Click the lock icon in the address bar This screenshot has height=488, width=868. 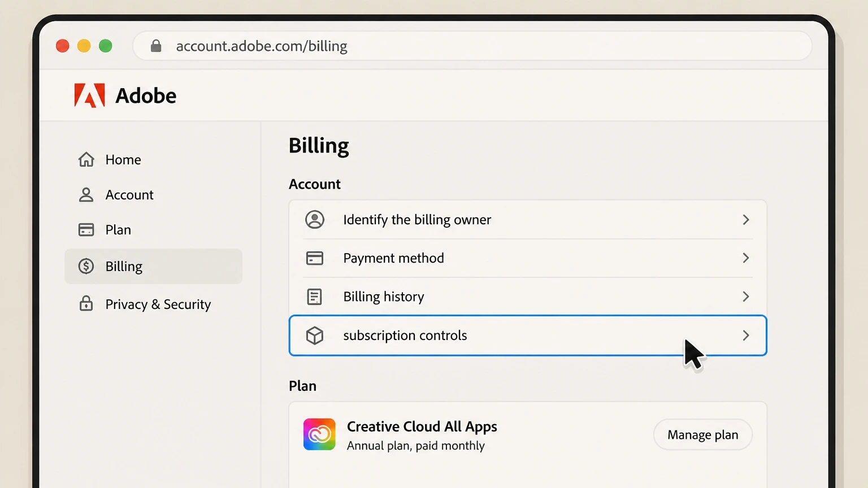click(x=156, y=46)
